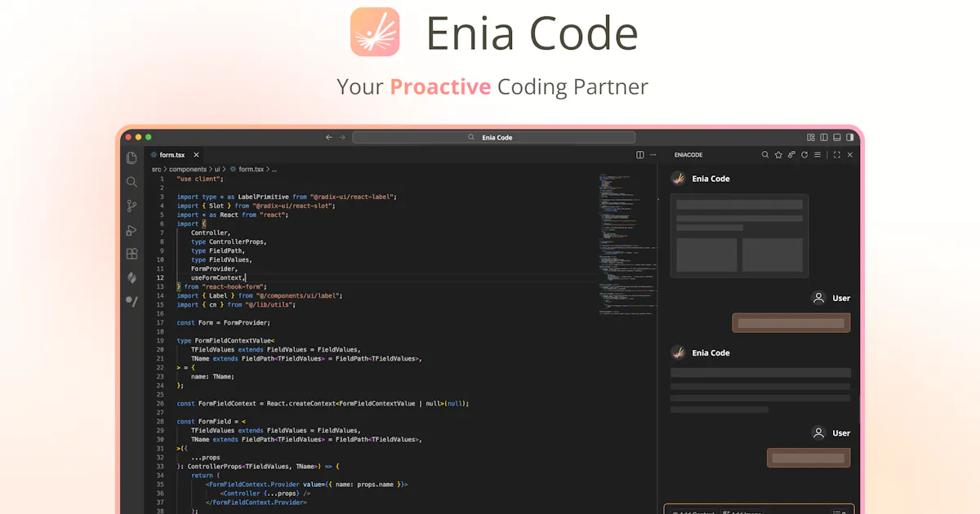Search icon in ENIACODE panel header
The width and height of the screenshot is (980, 514).
pos(765,155)
